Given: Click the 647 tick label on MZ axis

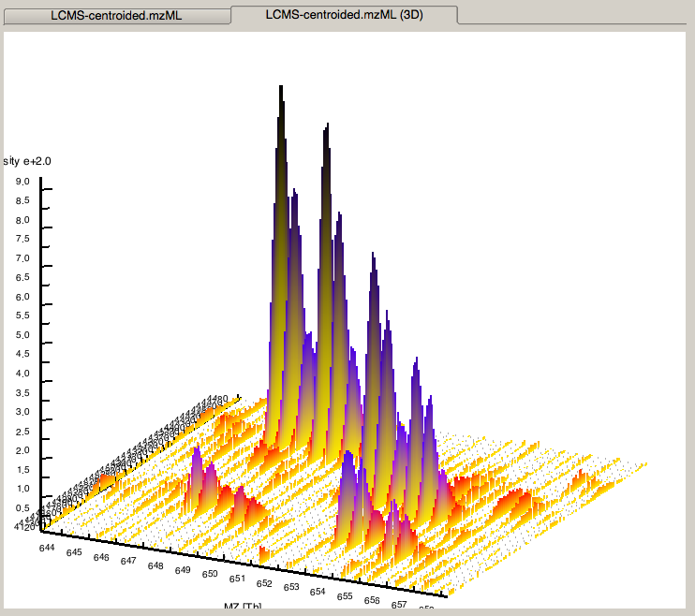Looking at the screenshot, I should click(x=128, y=561).
